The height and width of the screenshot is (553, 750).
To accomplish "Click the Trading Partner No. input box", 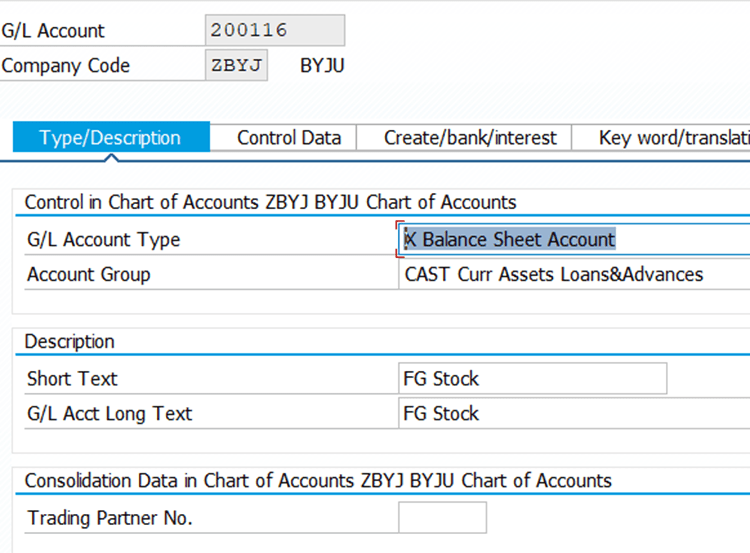I will 442,518.
